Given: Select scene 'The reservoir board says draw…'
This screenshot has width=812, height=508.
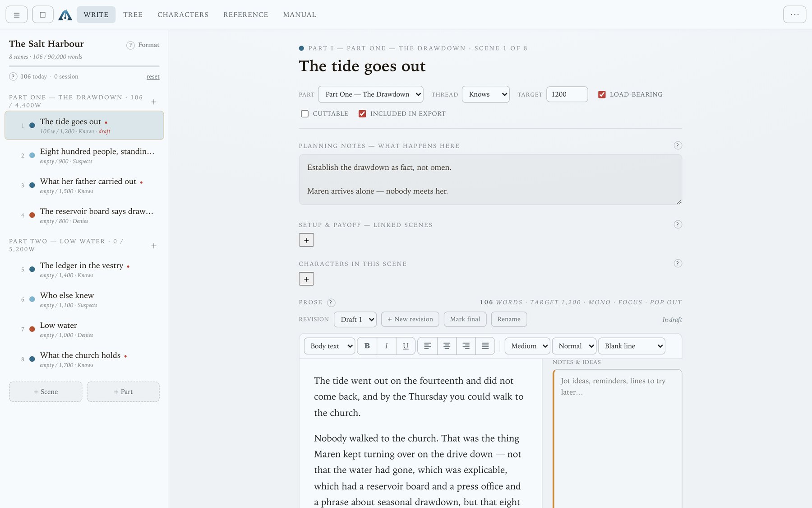Looking at the screenshot, I should click(84, 215).
